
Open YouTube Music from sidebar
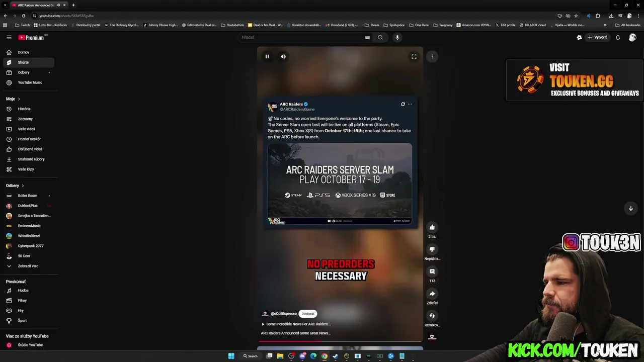(x=28, y=82)
